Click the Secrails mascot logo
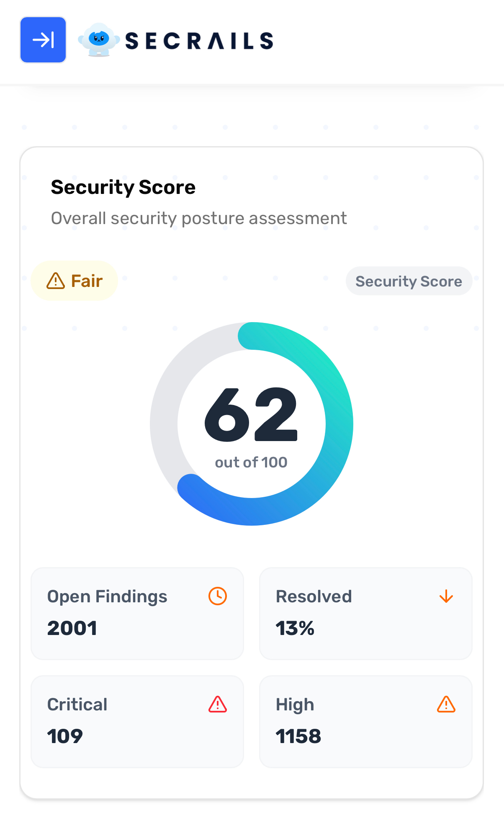Screen dimensions: 504x826 99,40
